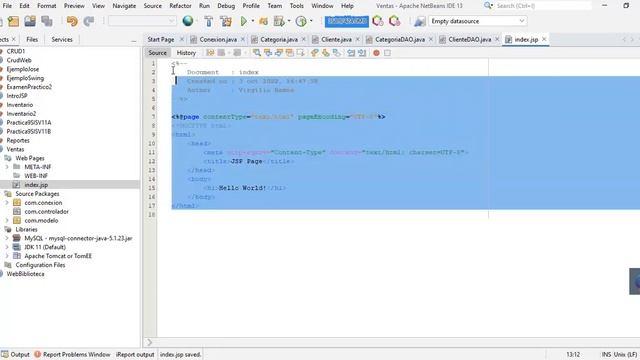Minimize the Projects panel

point(133,40)
